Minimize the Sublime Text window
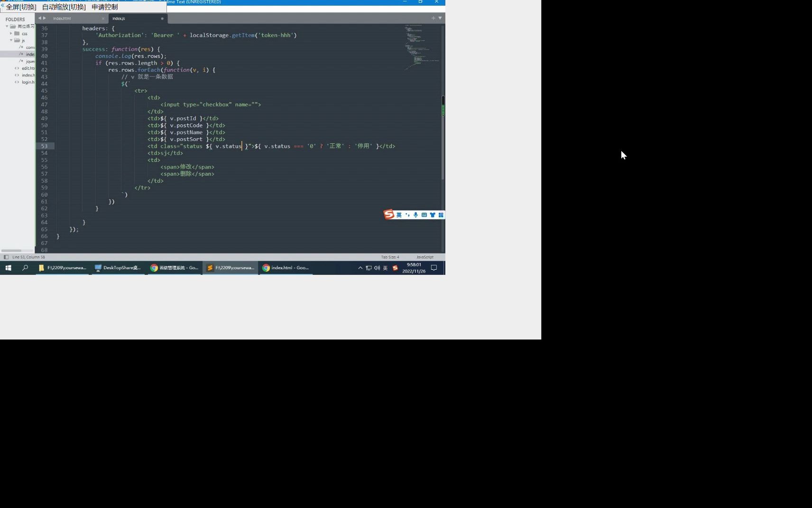 pyautogui.click(x=405, y=2)
